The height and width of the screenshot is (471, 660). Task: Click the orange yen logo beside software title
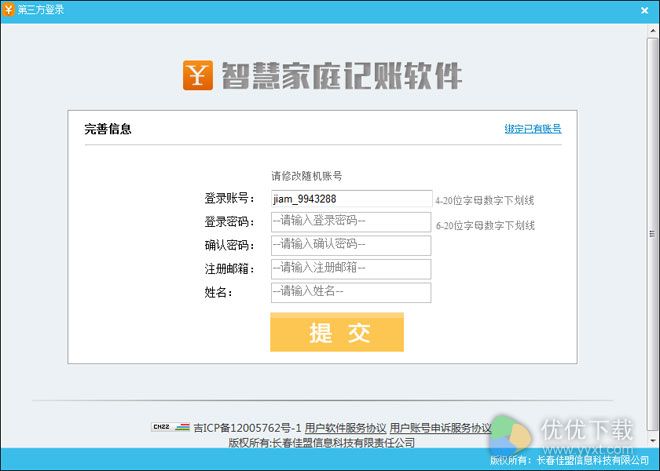point(197,75)
